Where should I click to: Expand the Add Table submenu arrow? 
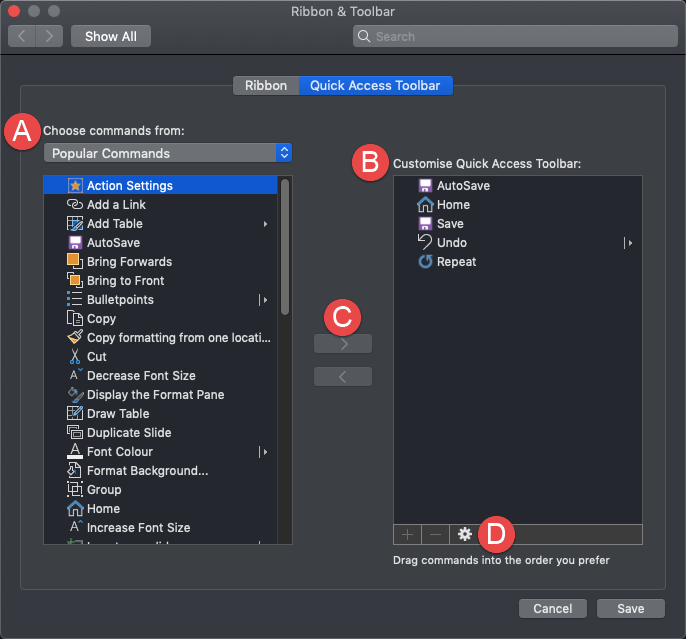(x=265, y=224)
